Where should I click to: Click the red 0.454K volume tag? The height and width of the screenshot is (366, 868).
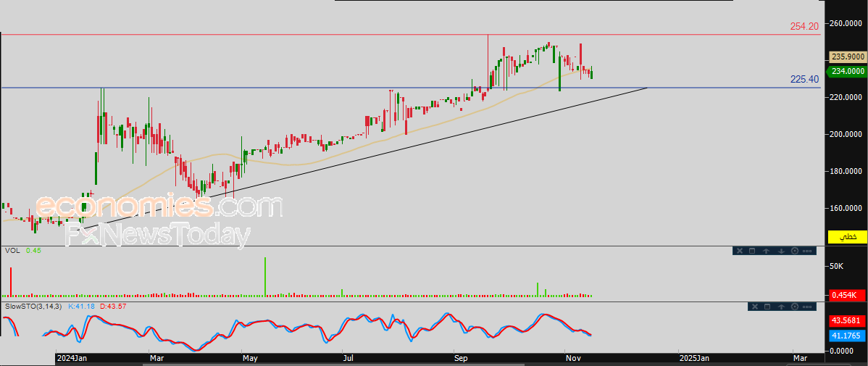847,296
